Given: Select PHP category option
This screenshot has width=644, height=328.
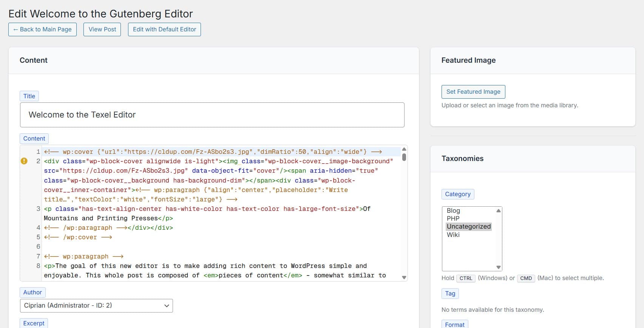Looking at the screenshot, I should click(x=453, y=218).
